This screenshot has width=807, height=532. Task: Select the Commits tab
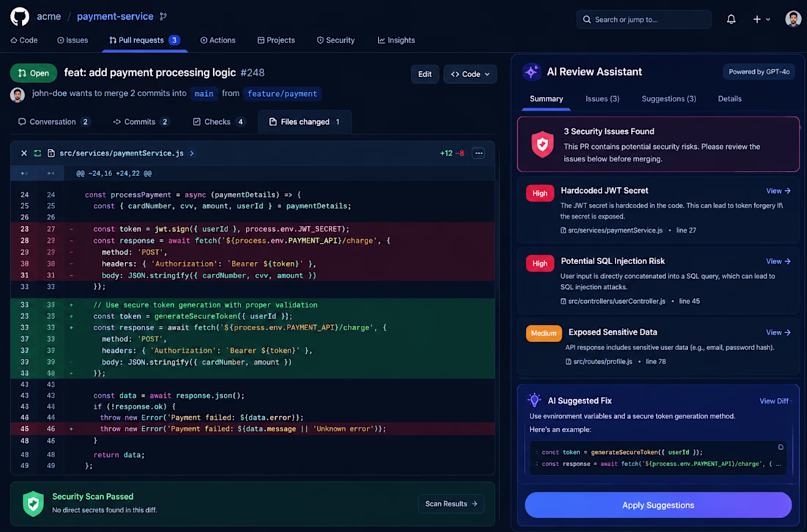click(141, 122)
